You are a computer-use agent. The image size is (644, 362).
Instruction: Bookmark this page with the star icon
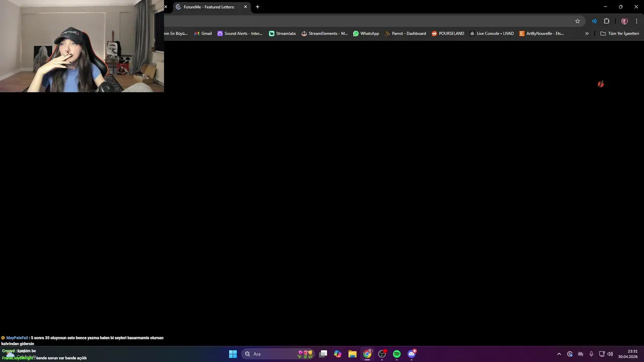point(578,21)
